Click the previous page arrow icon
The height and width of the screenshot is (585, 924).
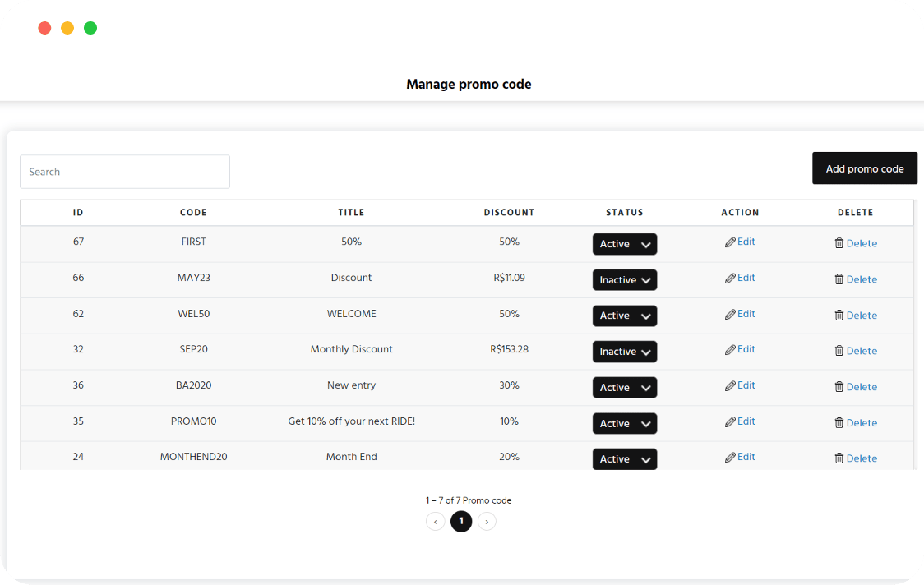436,521
